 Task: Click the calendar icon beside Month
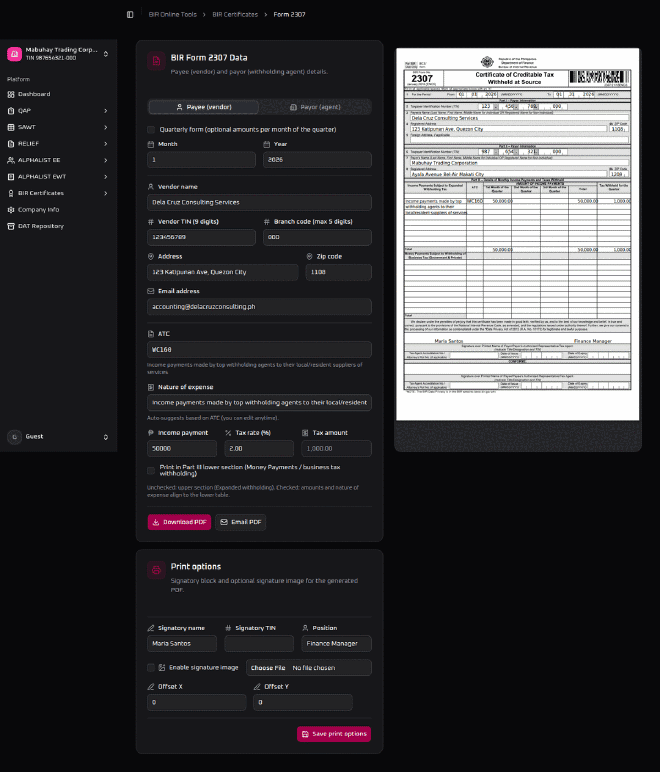(151, 144)
